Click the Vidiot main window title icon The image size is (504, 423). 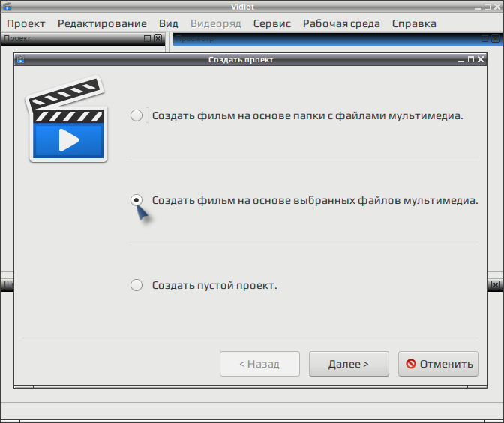[x=7, y=7]
